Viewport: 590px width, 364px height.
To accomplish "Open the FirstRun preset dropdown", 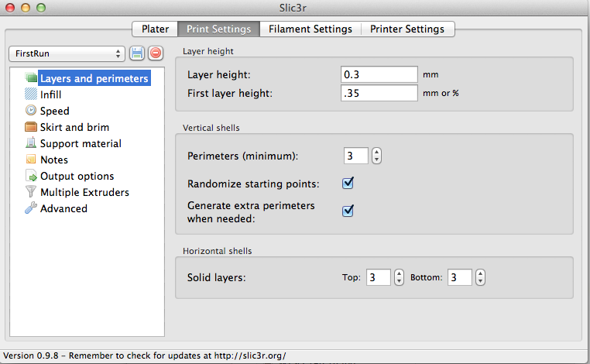I will click(67, 53).
